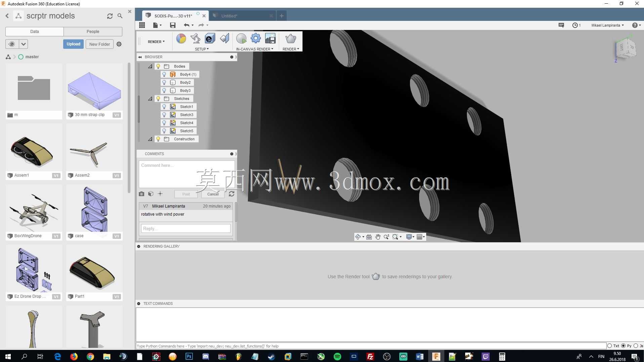The width and height of the screenshot is (644, 362).
Task: Click the Render teapot icon
Action: tap(291, 39)
